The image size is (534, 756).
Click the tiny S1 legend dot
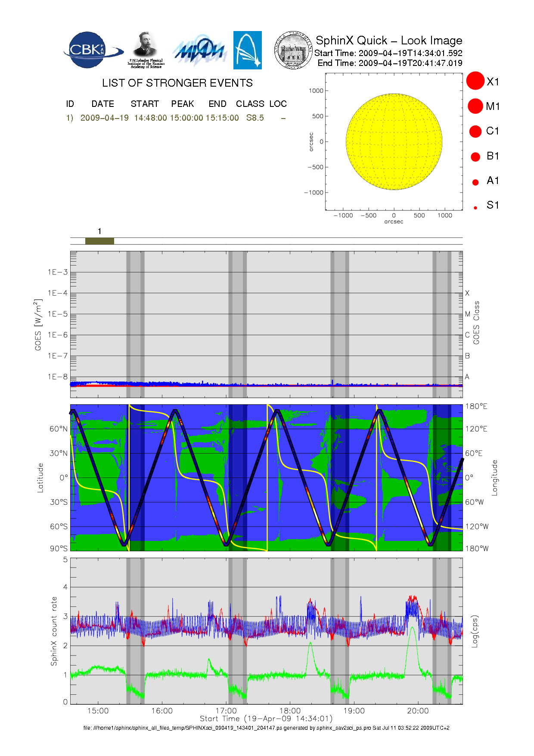click(x=475, y=208)
